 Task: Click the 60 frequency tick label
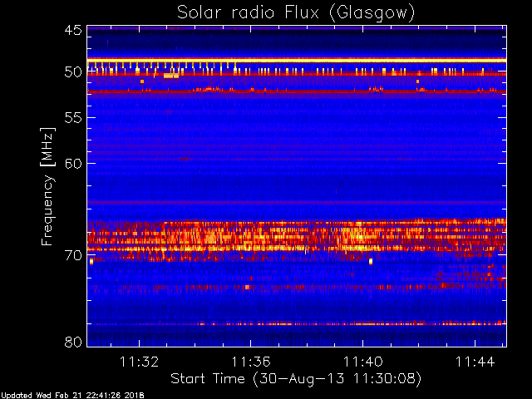click(x=73, y=163)
